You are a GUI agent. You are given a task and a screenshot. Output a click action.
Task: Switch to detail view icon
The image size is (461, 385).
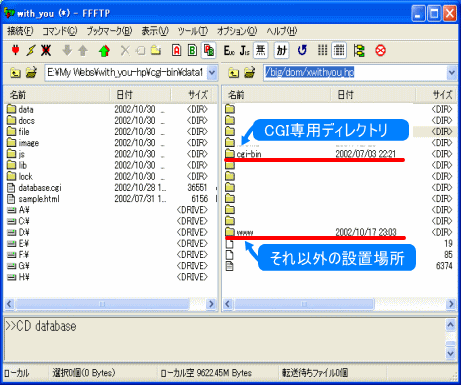click(339, 51)
